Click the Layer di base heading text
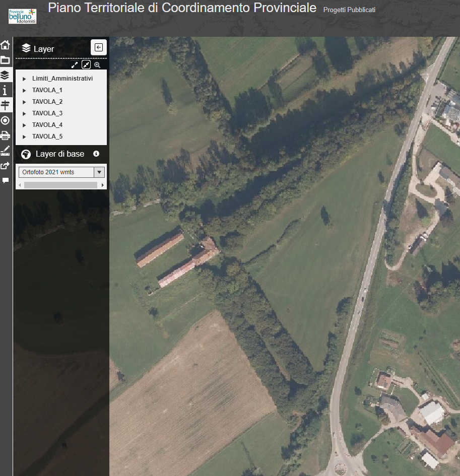 tap(60, 154)
